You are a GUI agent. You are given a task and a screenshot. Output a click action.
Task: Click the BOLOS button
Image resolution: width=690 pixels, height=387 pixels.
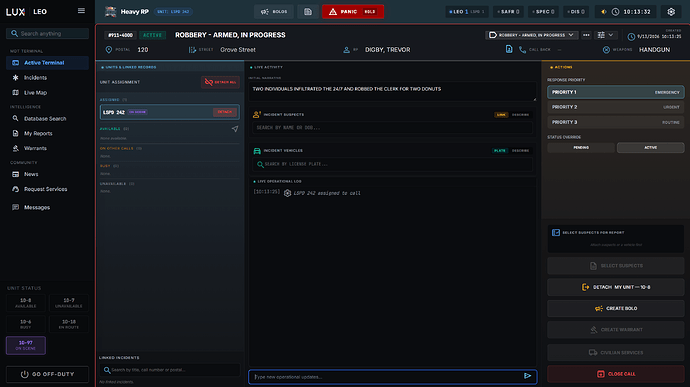point(274,12)
